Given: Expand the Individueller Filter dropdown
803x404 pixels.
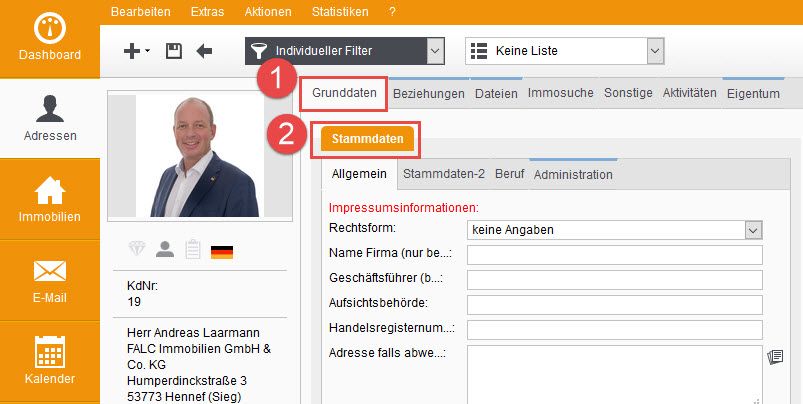Looking at the screenshot, I should point(434,50).
